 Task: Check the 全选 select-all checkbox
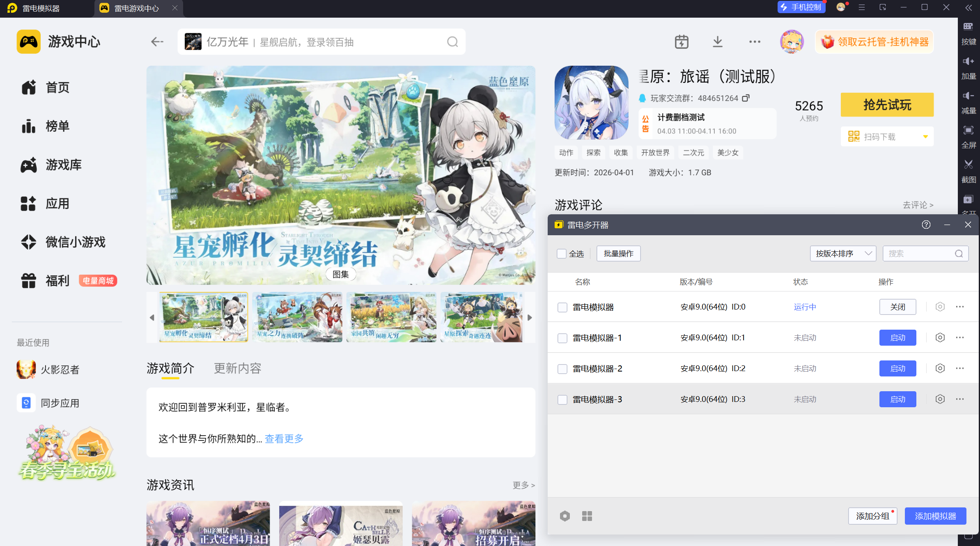click(x=562, y=254)
